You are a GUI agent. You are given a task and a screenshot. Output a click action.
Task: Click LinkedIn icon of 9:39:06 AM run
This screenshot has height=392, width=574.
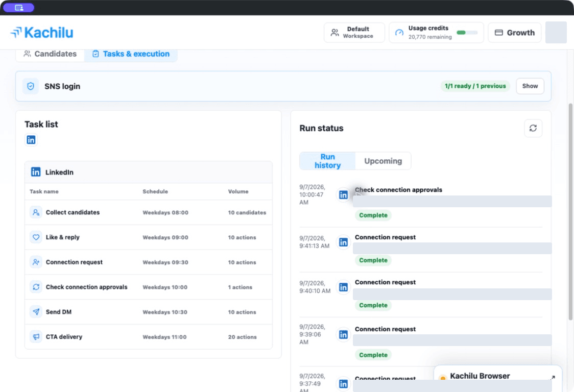click(x=343, y=334)
